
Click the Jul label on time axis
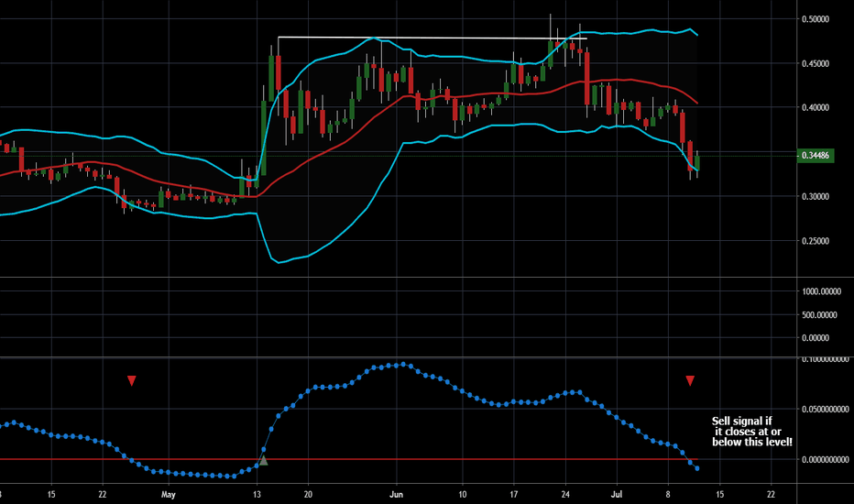617,495
